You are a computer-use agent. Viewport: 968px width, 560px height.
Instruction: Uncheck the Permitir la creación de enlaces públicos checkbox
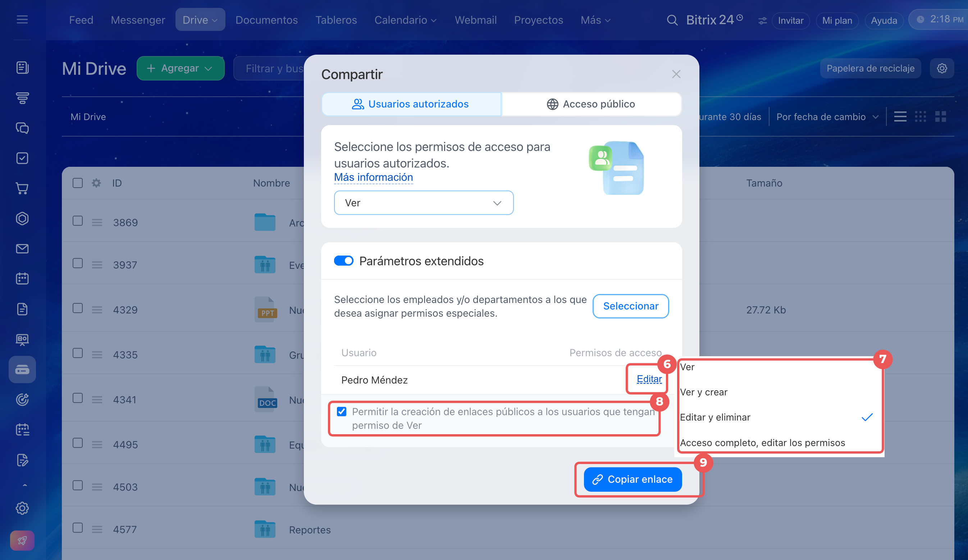(342, 411)
